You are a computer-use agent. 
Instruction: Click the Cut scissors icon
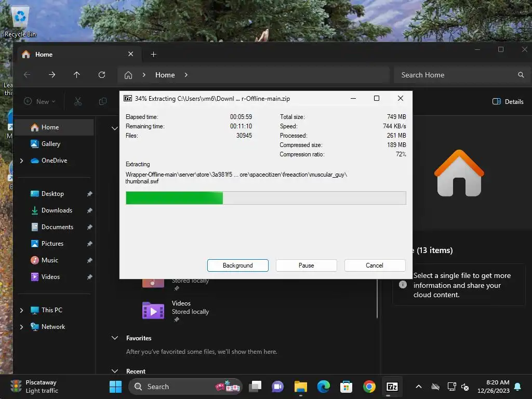[x=78, y=101]
